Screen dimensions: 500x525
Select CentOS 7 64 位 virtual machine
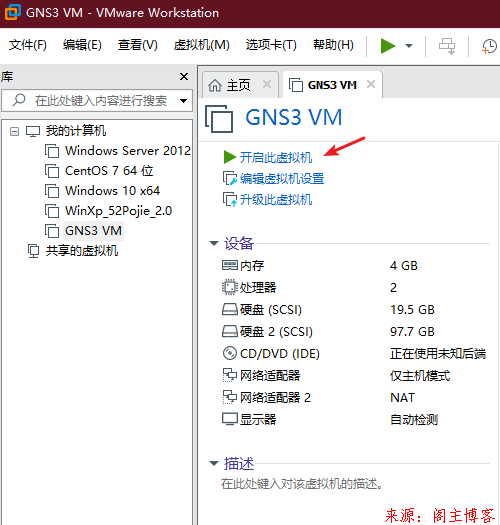pos(109,171)
